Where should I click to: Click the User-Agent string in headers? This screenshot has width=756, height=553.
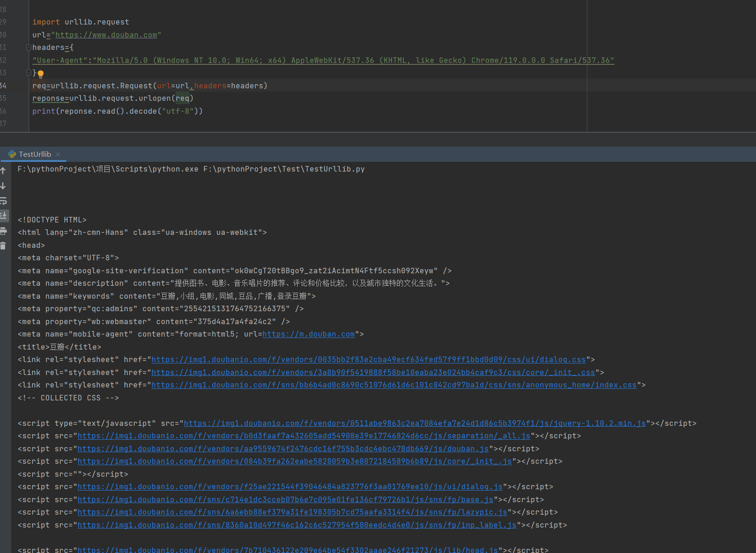pyautogui.click(x=323, y=61)
